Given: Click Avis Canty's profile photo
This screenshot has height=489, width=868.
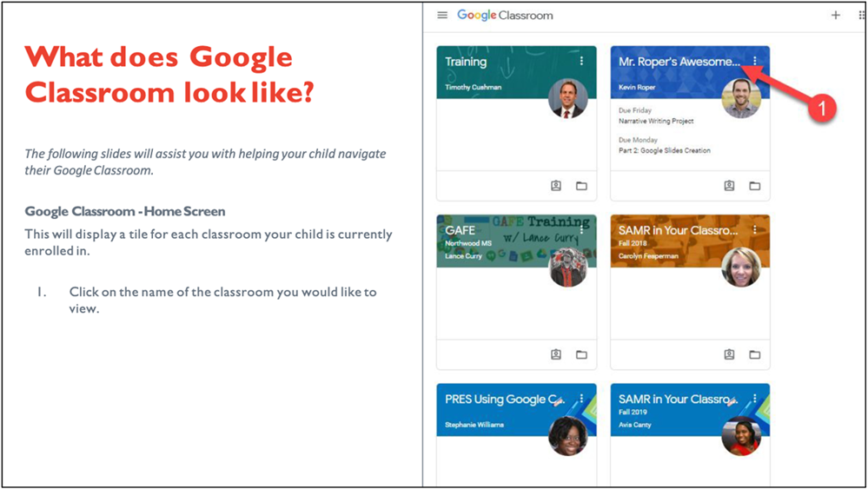Looking at the screenshot, I should (741, 436).
